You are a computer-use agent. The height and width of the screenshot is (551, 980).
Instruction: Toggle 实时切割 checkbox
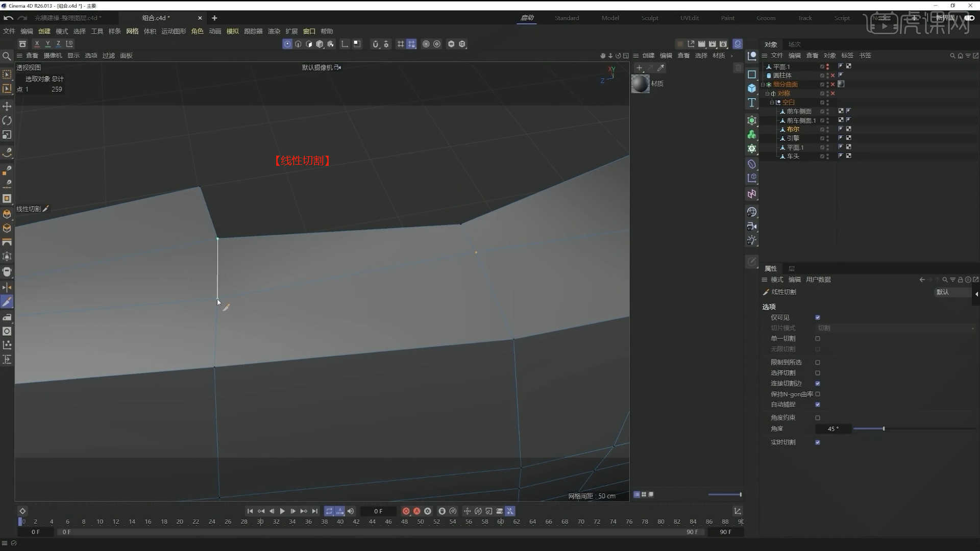pos(818,442)
